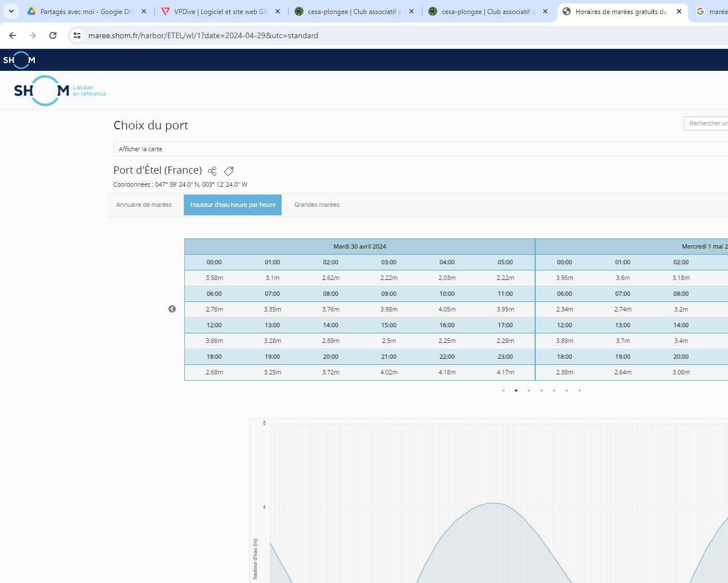Image resolution: width=728 pixels, height=583 pixels.
Task: Switch to Annuaire de marées tab
Action: (x=144, y=205)
